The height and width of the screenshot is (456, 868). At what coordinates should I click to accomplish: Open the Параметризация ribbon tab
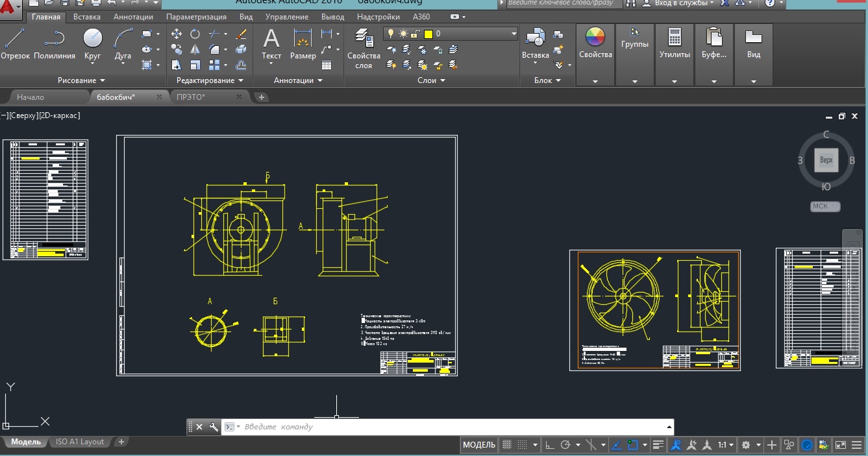(x=196, y=17)
